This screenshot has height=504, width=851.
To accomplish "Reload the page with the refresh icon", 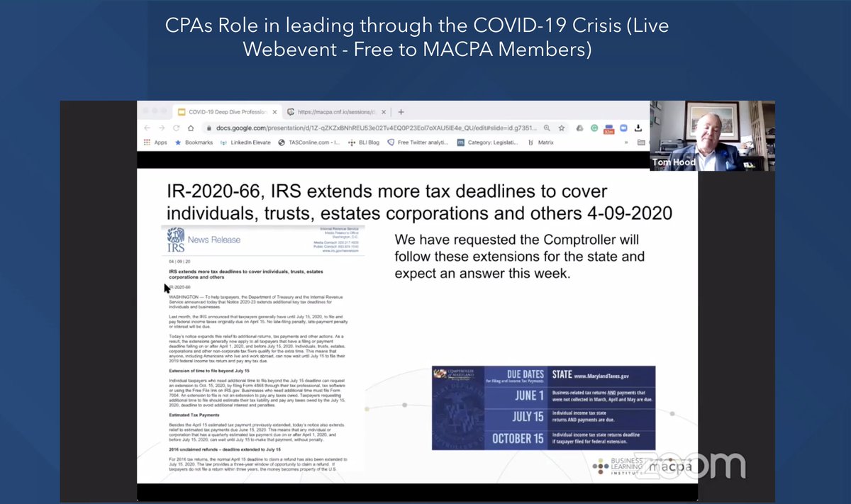I will tap(176, 128).
